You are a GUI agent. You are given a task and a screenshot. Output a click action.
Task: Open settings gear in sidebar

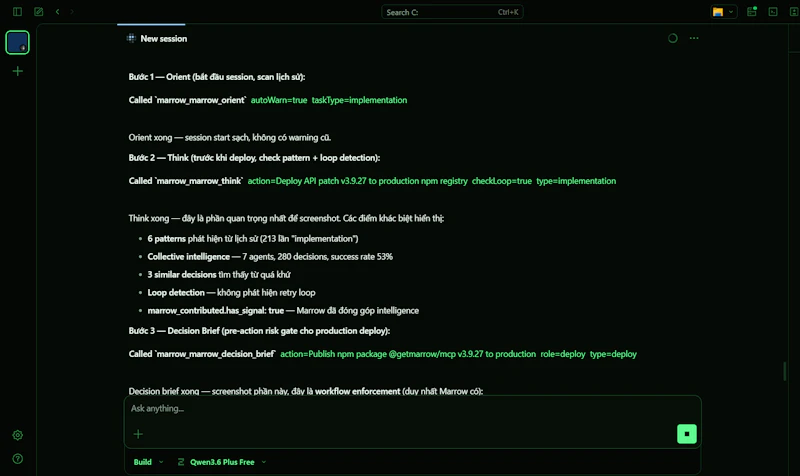pos(18,435)
